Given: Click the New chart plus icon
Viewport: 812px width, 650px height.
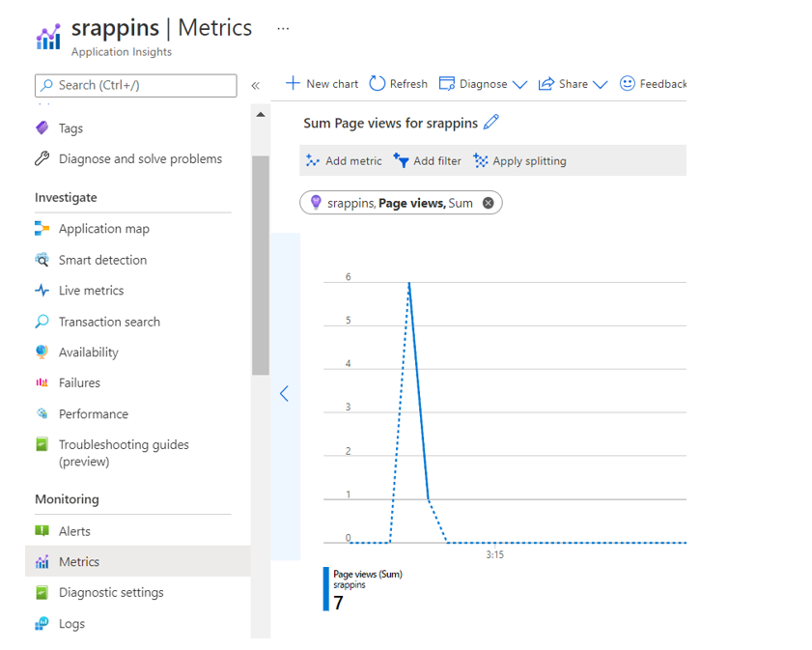Looking at the screenshot, I should coord(293,83).
